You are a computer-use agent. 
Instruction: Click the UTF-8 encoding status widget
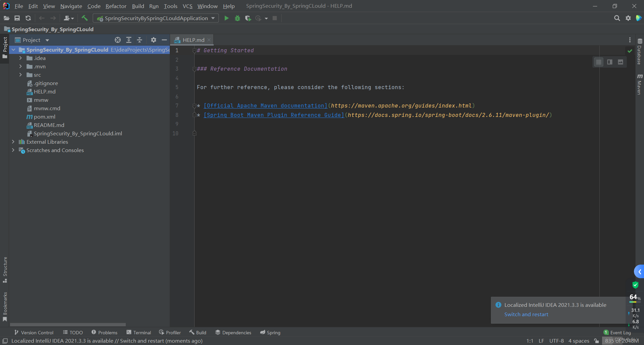tap(556, 341)
